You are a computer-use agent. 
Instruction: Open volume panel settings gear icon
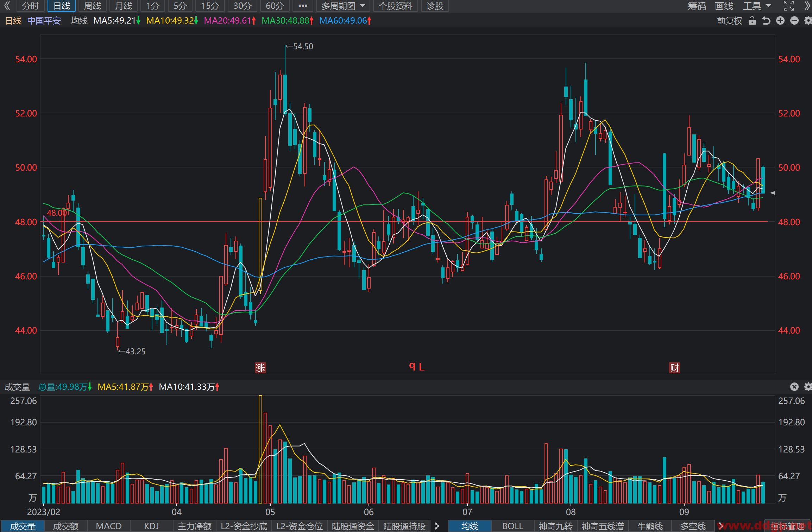click(808, 387)
